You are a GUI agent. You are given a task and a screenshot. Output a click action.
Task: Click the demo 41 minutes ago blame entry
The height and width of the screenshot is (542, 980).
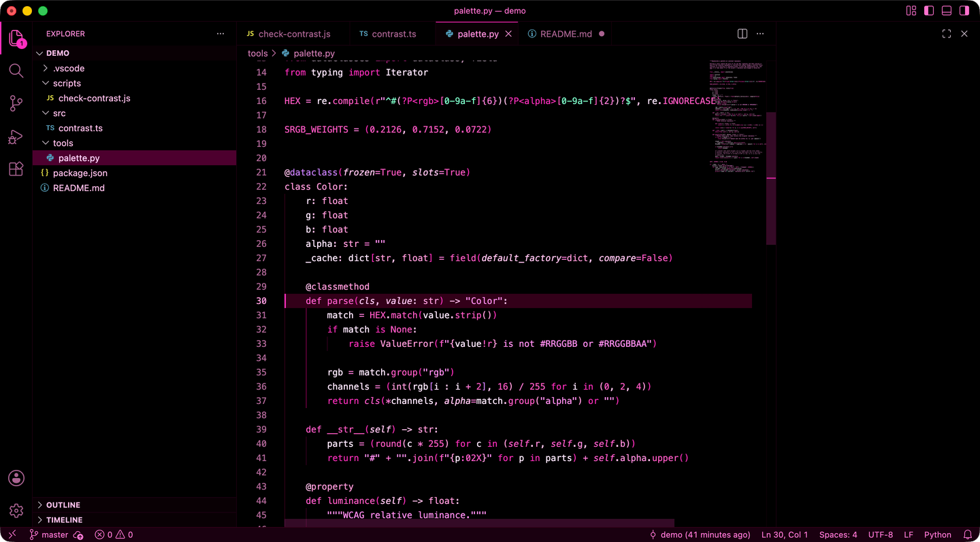[700, 535]
